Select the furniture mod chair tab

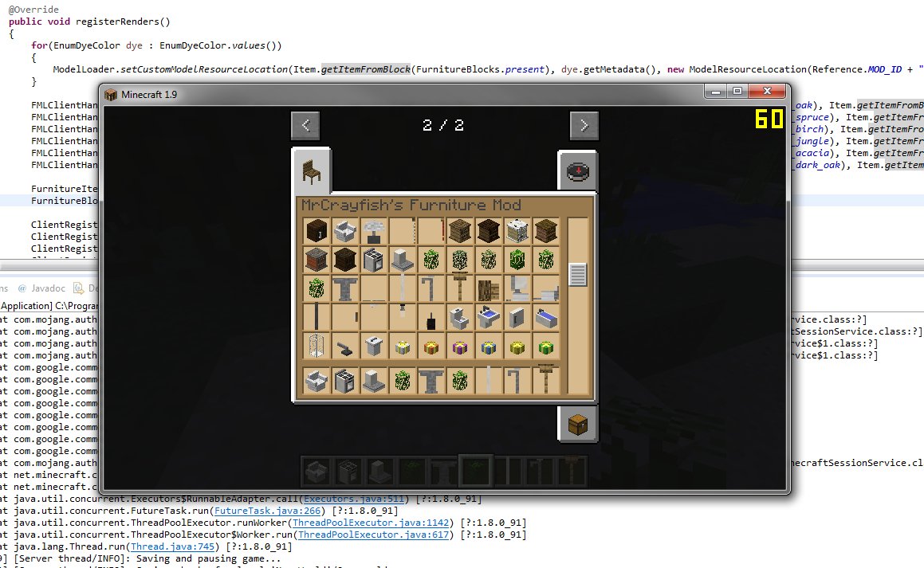[312, 171]
